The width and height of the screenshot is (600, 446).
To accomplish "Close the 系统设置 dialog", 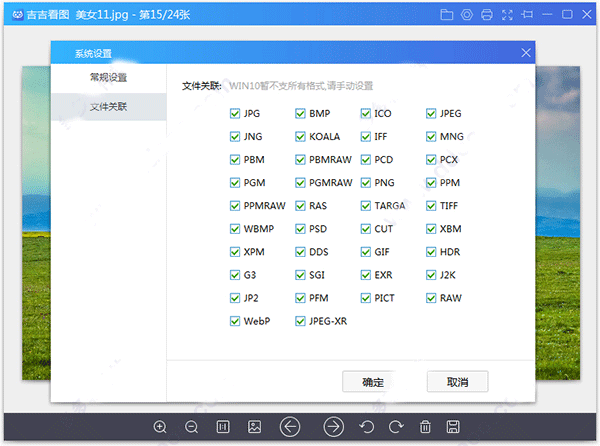I will click(x=526, y=53).
